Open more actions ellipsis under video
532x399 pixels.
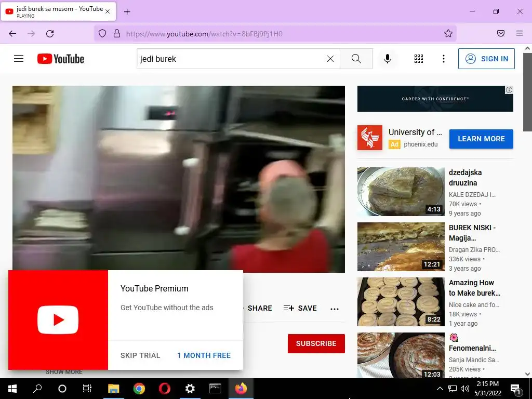pyautogui.click(x=335, y=309)
